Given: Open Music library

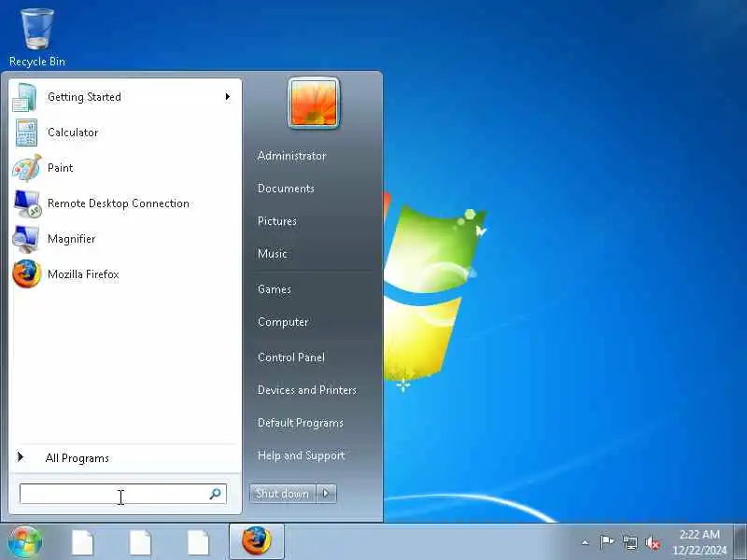Looking at the screenshot, I should 272,253.
